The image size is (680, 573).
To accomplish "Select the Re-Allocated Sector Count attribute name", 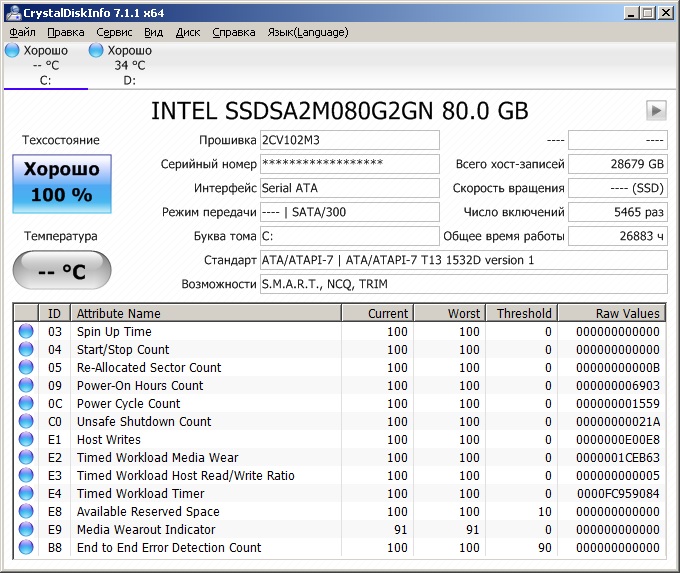I will 149,367.
